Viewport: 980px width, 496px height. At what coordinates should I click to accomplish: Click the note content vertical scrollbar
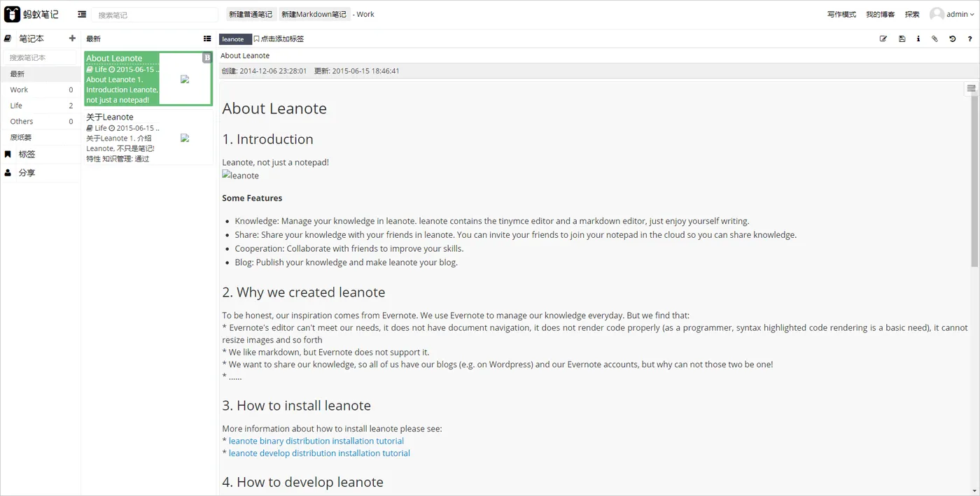(x=974, y=182)
